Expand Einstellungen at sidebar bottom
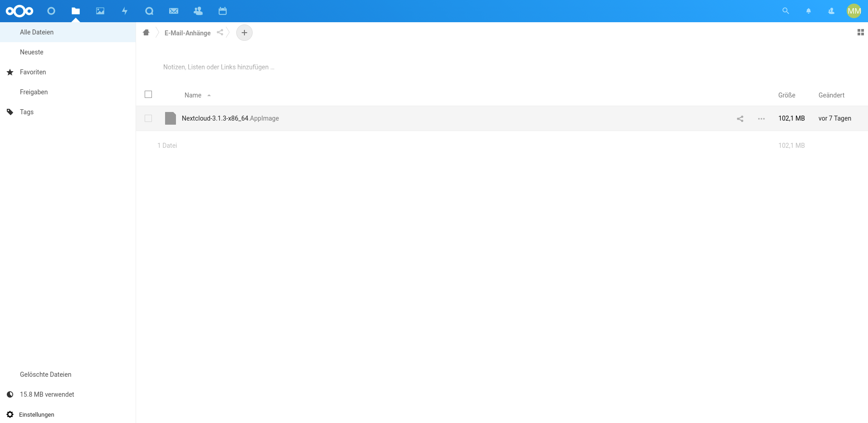Screen dimensions: 868x423 (x=68, y=414)
